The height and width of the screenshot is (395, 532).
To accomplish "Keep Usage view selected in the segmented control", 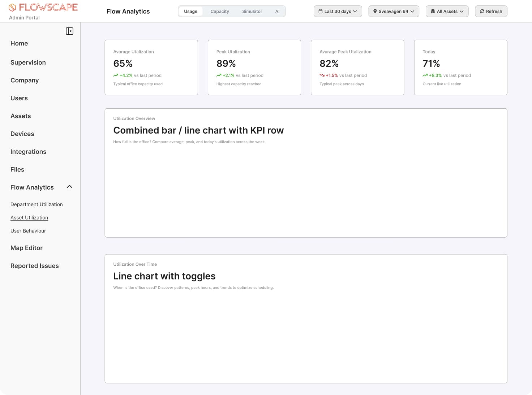I will point(190,11).
